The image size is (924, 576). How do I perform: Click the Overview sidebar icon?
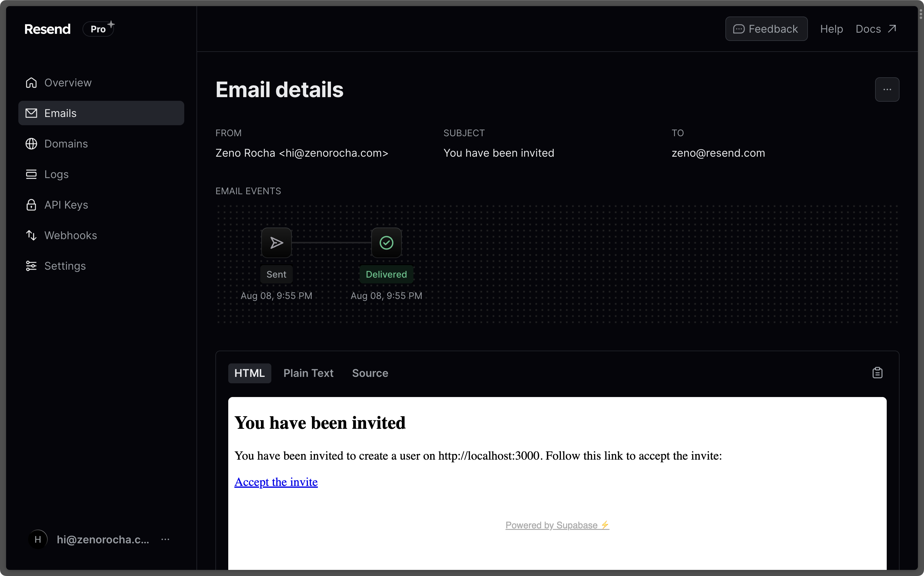coord(32,82)
